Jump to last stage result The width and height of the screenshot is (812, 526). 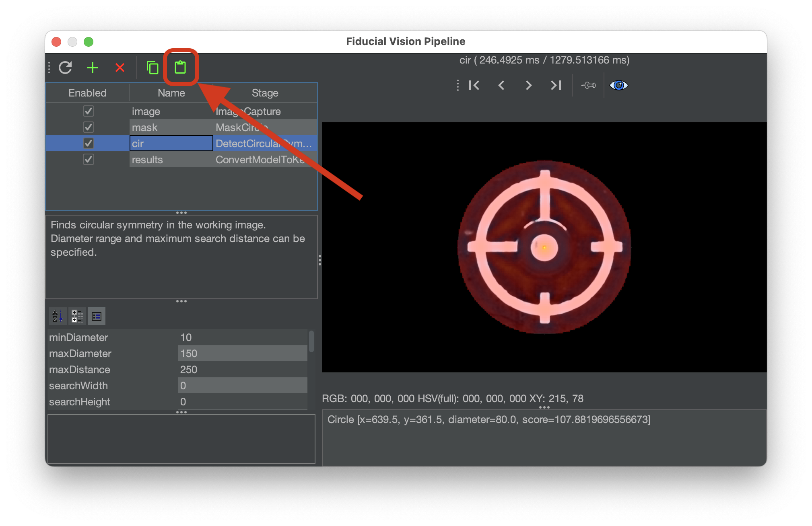tap(556, 85)
